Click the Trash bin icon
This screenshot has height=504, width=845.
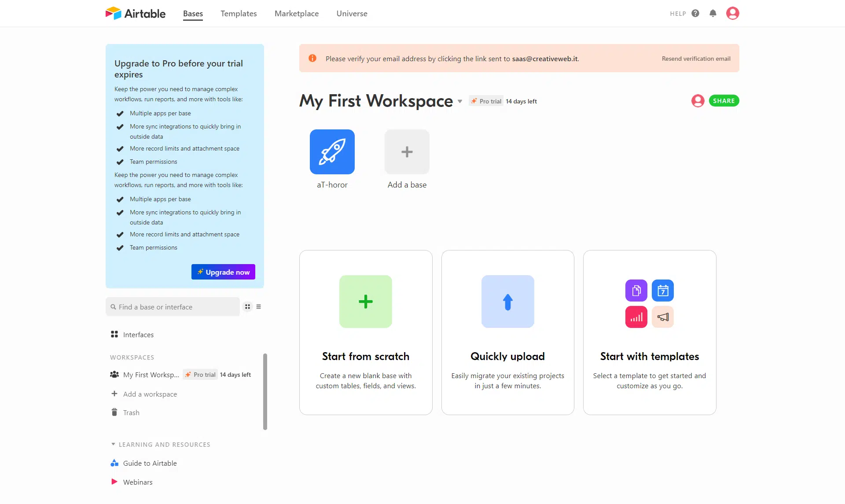(114, 412)
